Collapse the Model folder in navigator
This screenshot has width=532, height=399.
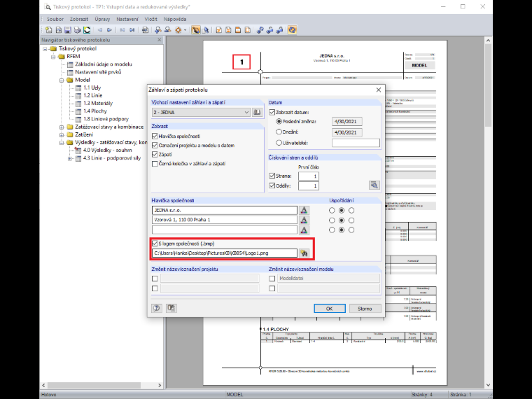[x=62, y=80]
